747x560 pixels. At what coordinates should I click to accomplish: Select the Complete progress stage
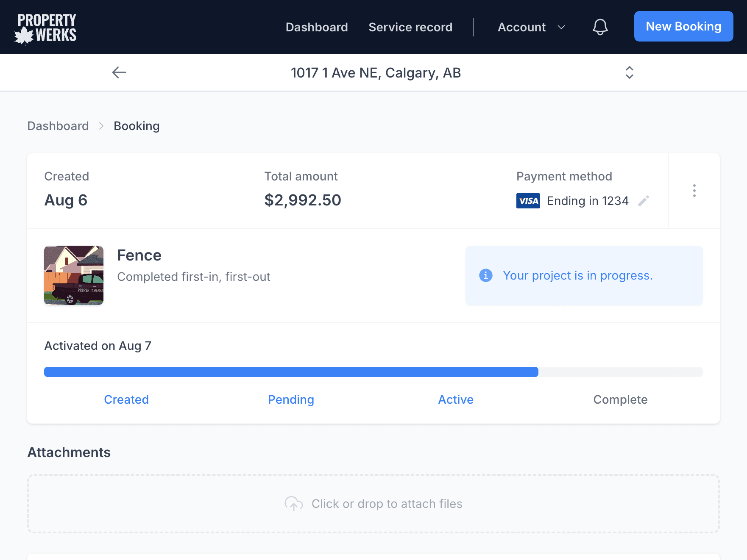(x=620, y=399)
